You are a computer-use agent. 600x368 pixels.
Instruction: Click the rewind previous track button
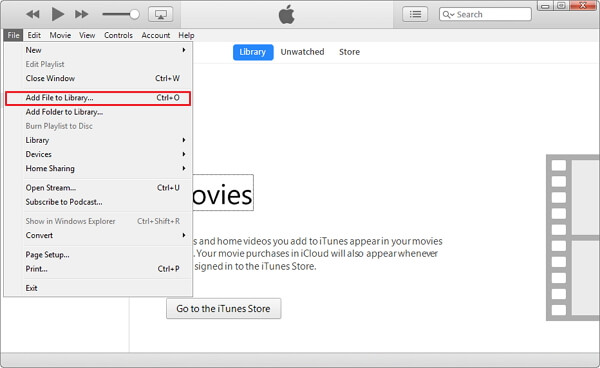[x=33, y=15]
